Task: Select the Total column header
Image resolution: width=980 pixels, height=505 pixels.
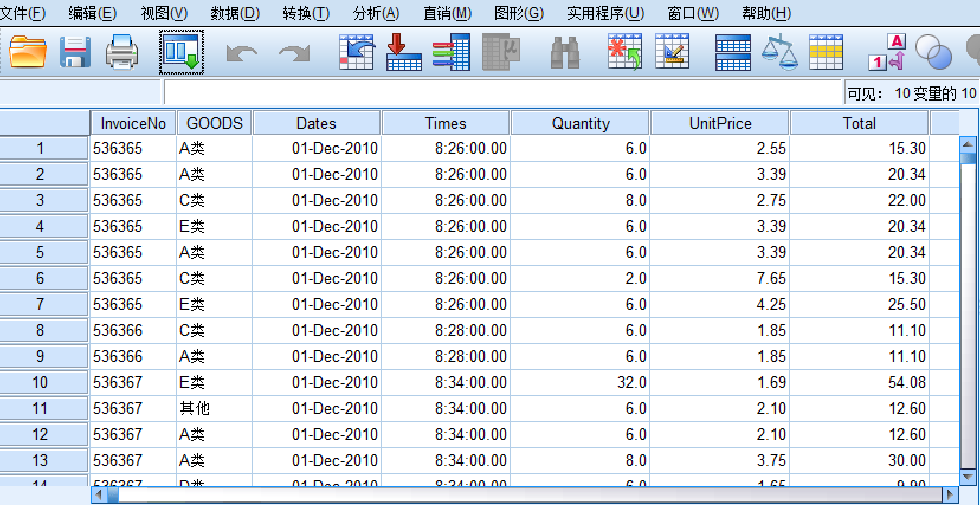Action: [859, 123]
